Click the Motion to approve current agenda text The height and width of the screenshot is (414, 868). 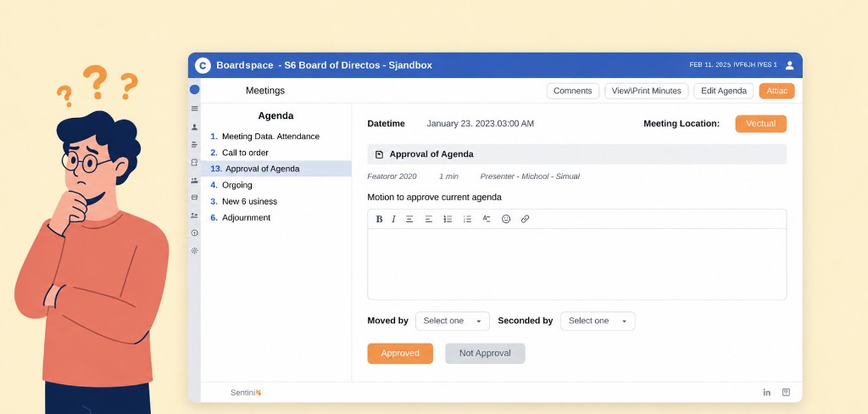pos(435,197)
